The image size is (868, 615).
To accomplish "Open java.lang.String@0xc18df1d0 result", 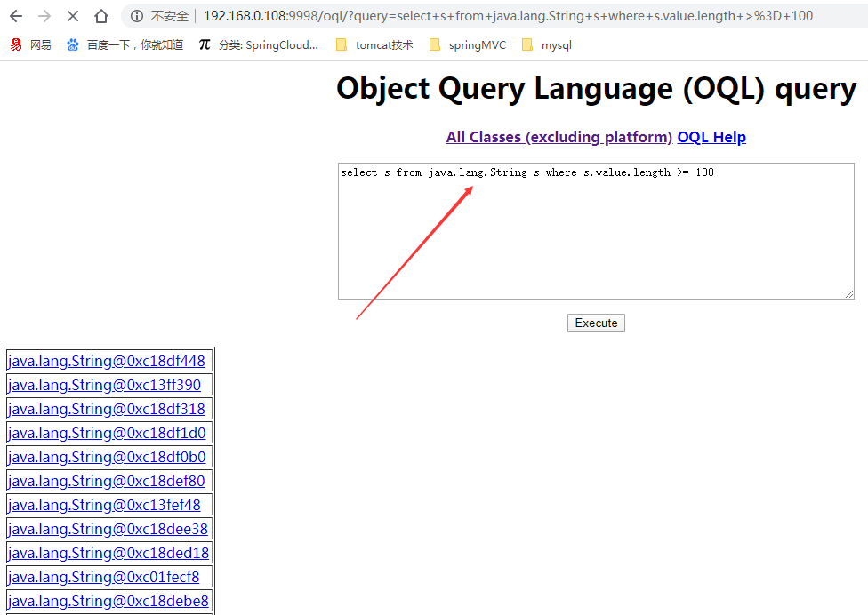I will click(x=107, y=433).
